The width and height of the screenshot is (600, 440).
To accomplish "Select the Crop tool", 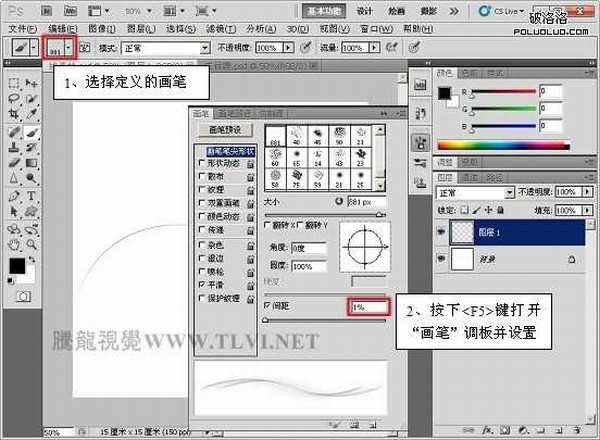I will 14,114.
